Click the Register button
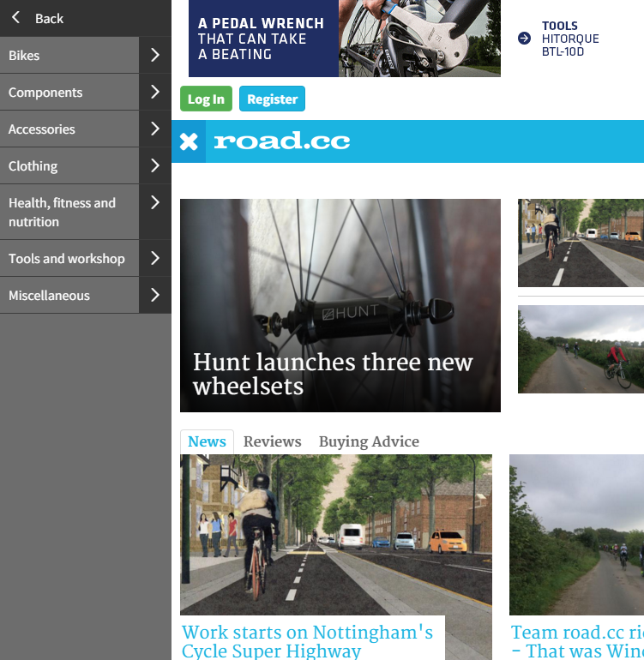This screenshot has width=644, height=660. (272, 99)
